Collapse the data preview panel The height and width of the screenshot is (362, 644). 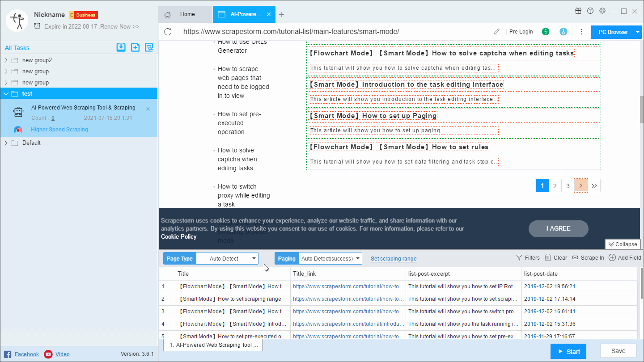622,244
